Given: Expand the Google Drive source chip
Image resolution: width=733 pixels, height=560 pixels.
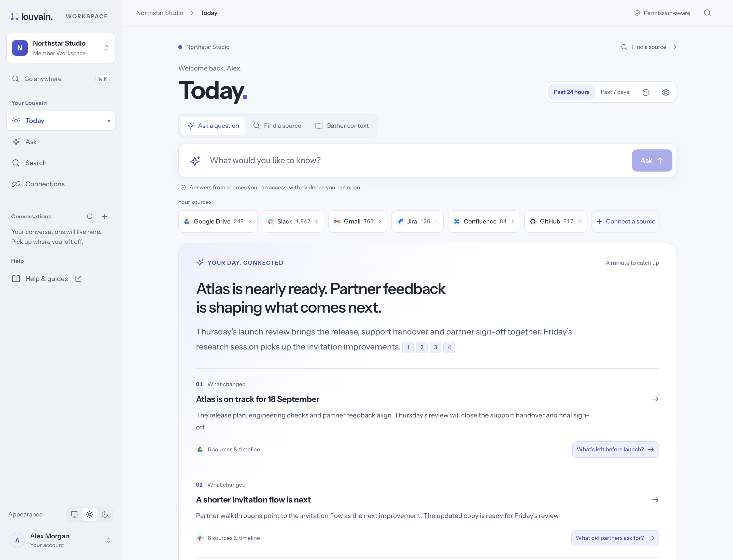Looking at the screenshot, I should [218, 221].
